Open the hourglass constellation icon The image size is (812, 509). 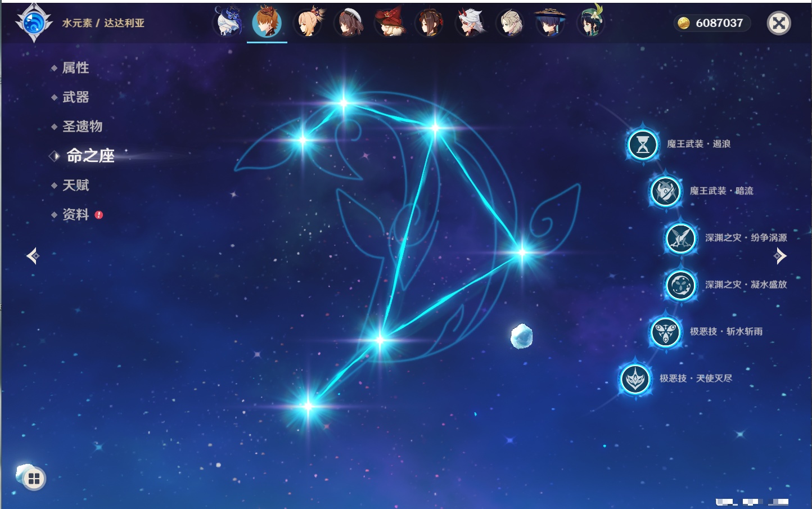(643, 145)
